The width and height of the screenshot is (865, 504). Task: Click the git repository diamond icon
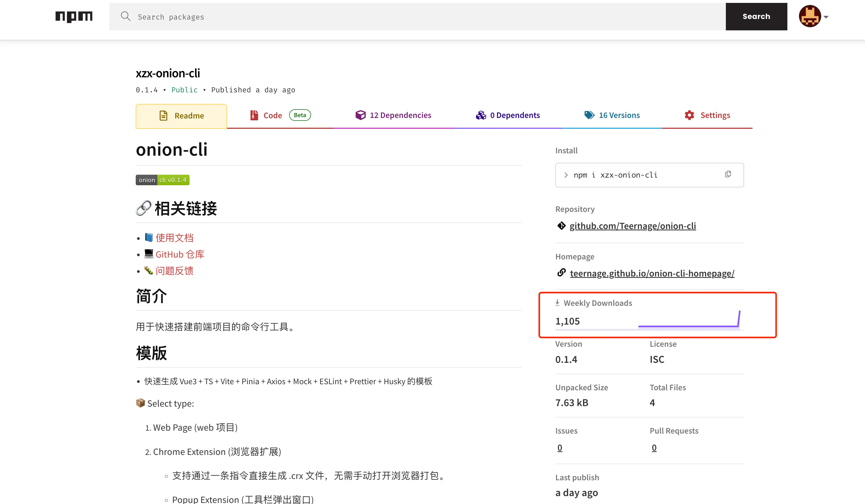[x=561, y=226]
